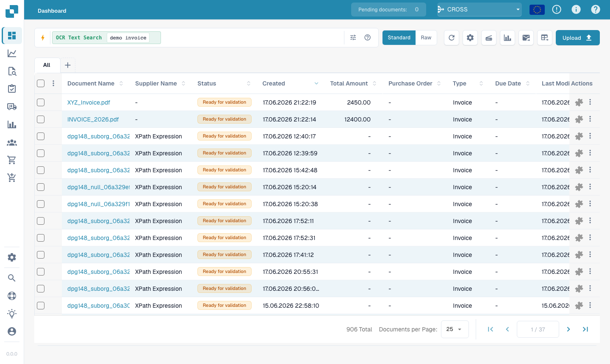Open the search help question icon
The width and height of the screenshot is (610, 364).
point(368,38)
